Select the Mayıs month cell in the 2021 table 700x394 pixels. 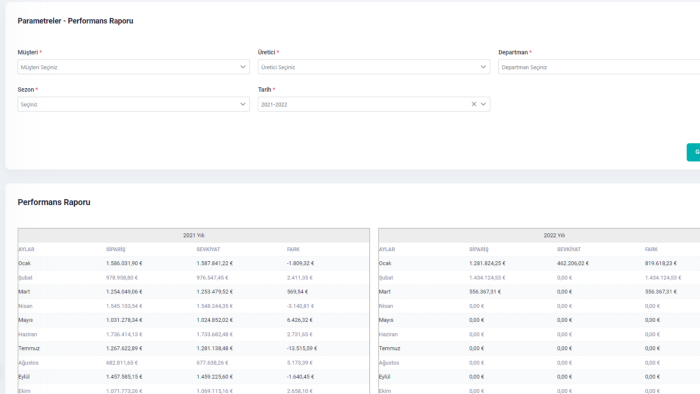pyautogui.click(x=25, y=320)
